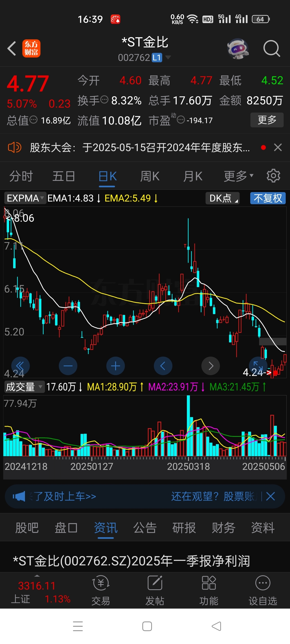The width and height of the screenshot is (290, 644).
Task: Open chart settings gear
Action: tap(273, 176)
